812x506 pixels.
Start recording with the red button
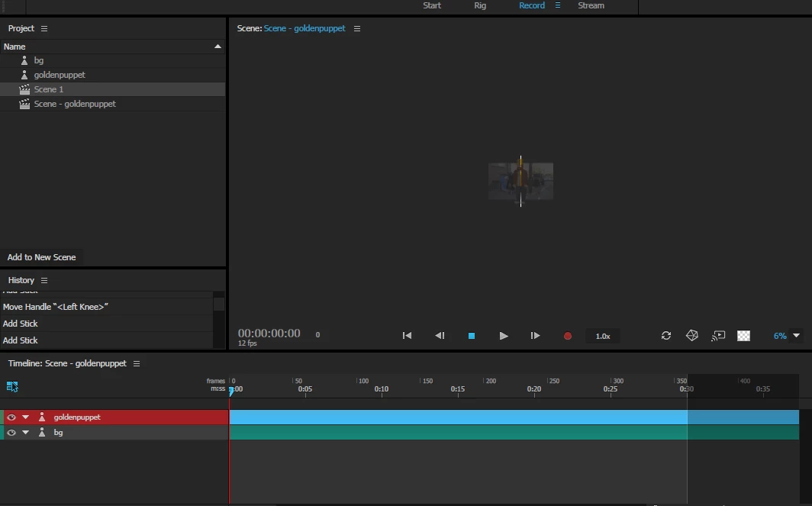tap(568, 336)
